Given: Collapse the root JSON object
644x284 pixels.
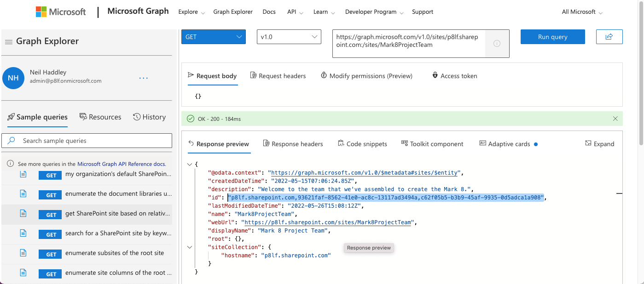Looking at the screenshot, I should click(x=190, y=164).
